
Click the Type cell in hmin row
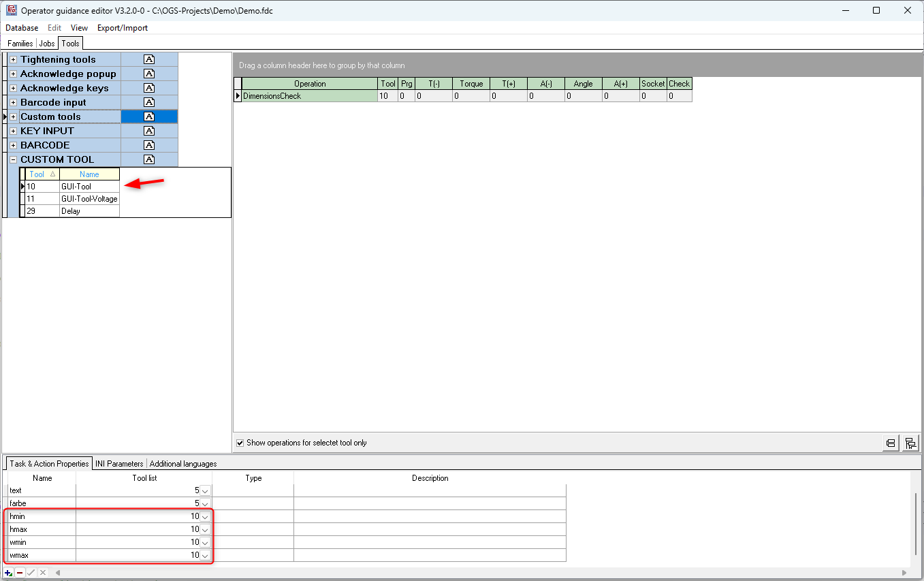pos(253,517)
